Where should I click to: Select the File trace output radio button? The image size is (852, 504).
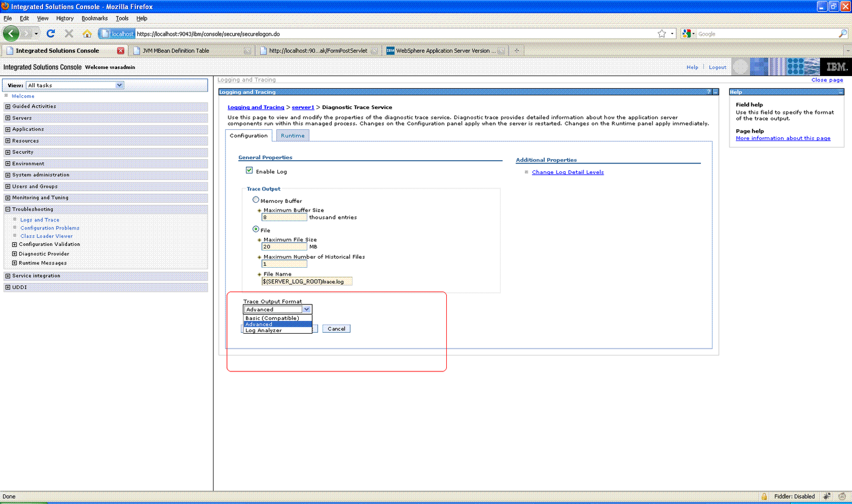pos(256,229)
